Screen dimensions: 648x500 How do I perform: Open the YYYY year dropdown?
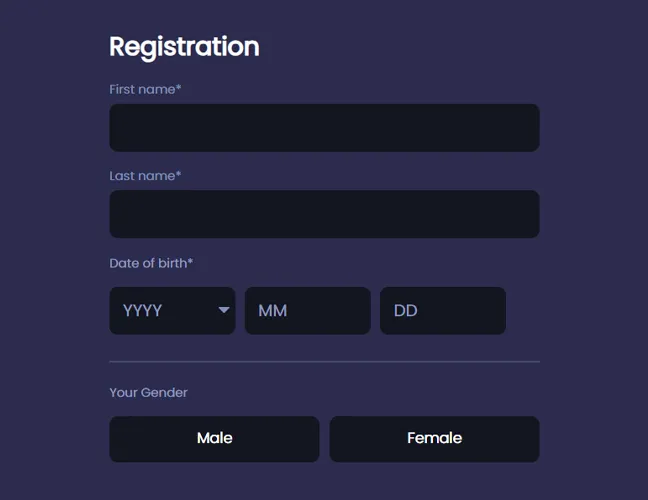(x=172, y=311)
